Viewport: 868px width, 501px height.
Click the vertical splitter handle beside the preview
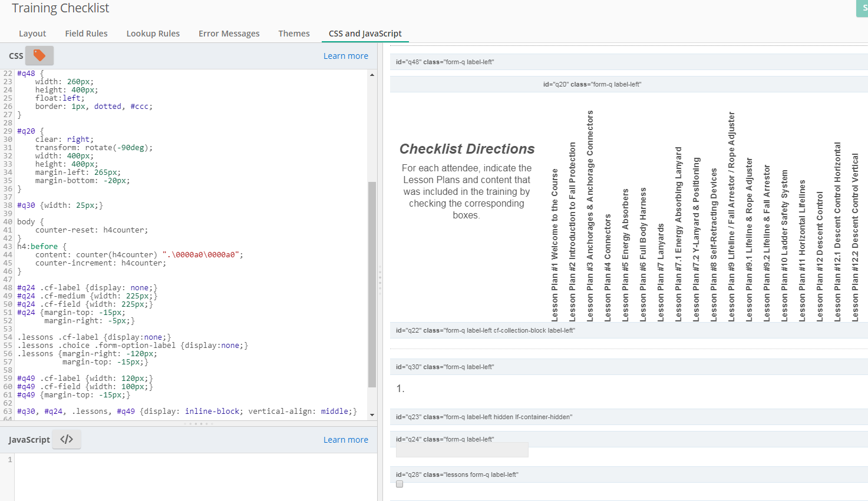tap(380, 278)
